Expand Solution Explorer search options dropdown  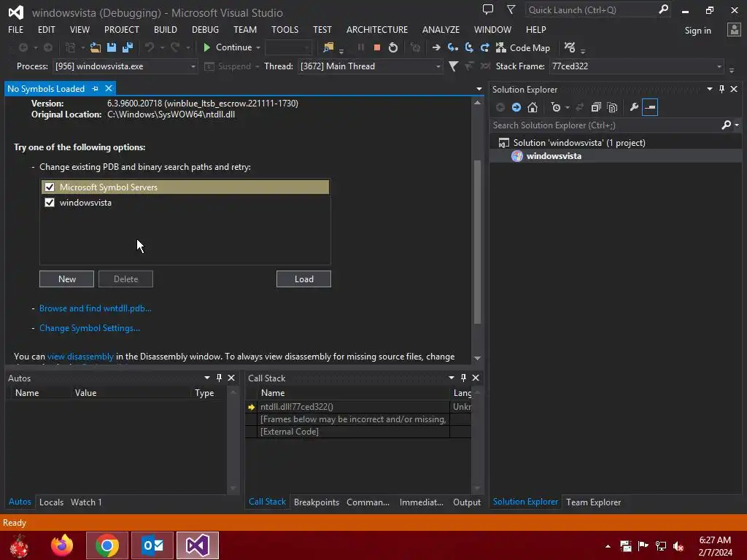tap(737, 125)
